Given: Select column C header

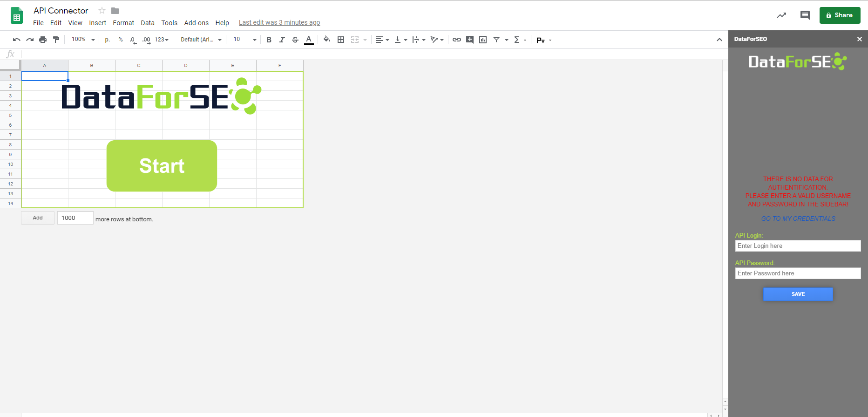Looking at the screenshot, I should point(139,66).
